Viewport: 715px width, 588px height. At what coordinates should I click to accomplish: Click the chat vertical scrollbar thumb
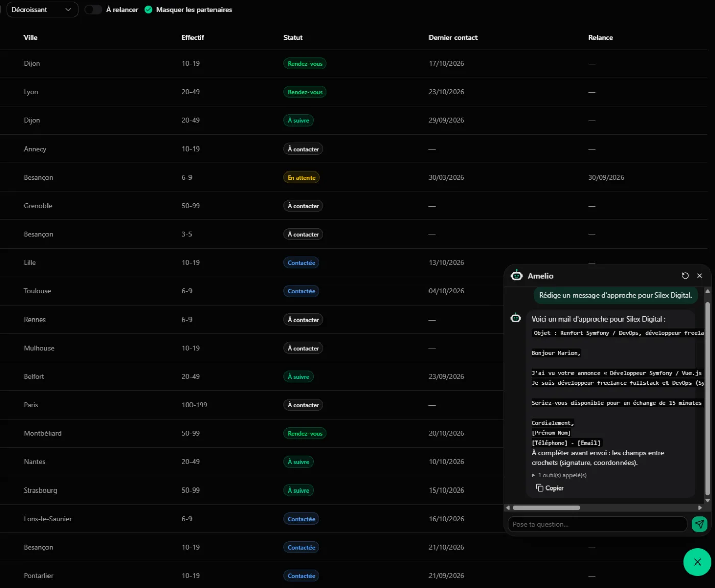[708, 398]
